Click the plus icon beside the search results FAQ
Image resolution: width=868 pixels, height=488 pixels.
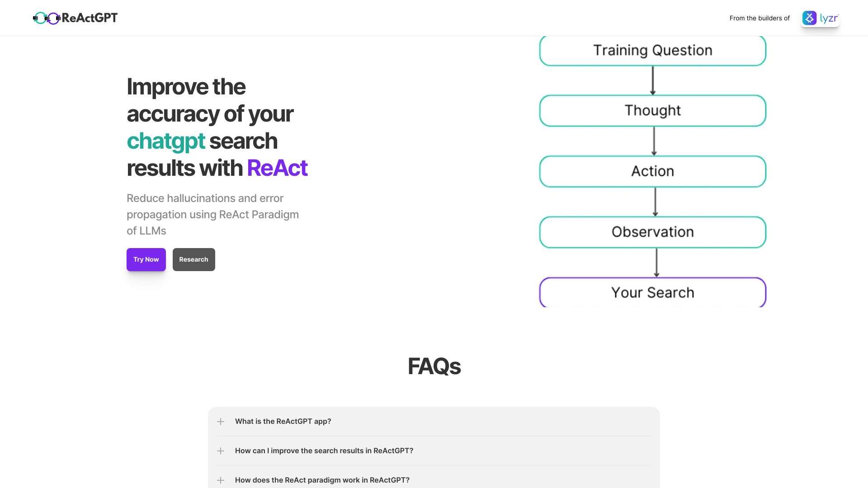221,450
